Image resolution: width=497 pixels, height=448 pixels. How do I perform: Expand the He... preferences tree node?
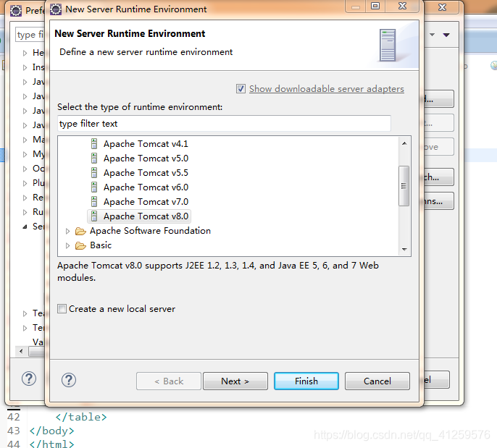(x=25, y=53)
